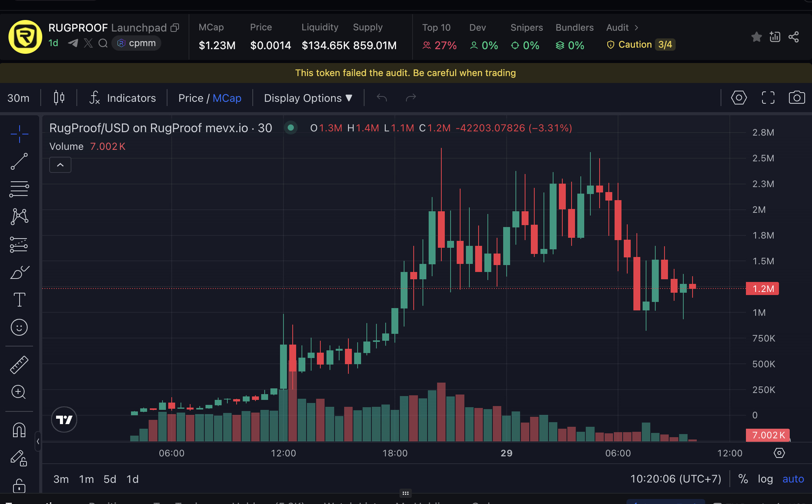Open timezone selector showing UTC+7
This screenshot has width=812, height=504.
pyautogui.click(x=676, y=479)
